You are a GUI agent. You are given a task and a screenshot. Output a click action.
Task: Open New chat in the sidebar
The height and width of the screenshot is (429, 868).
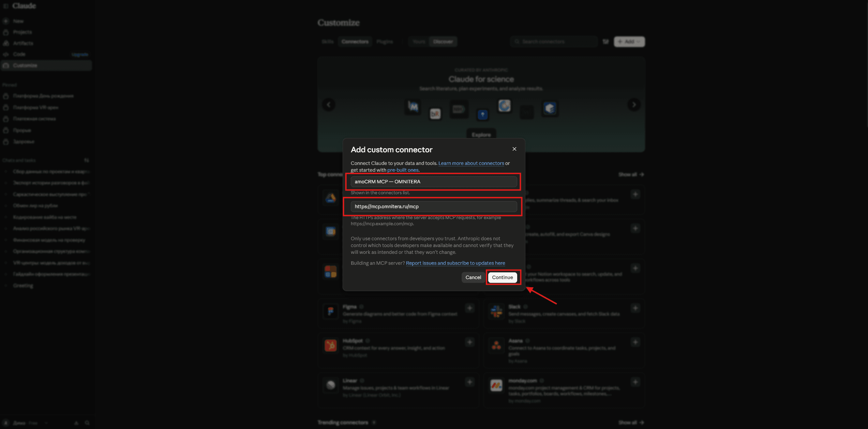(46, 21)
